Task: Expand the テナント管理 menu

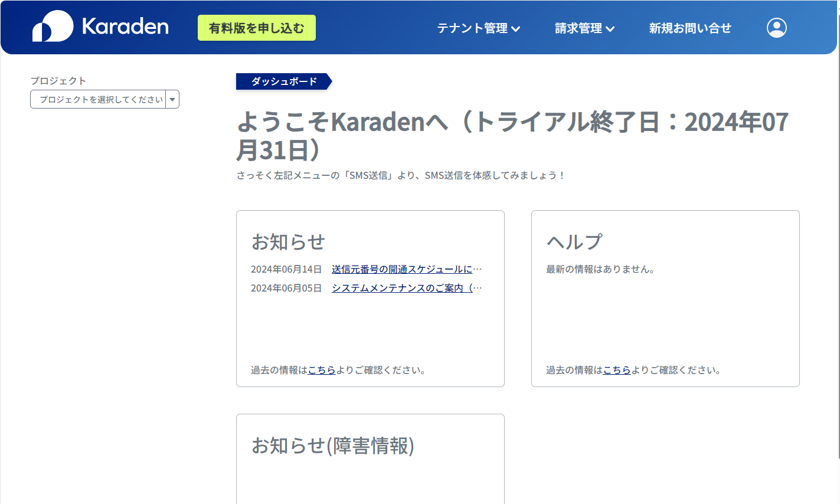Action: click(478, 28)
